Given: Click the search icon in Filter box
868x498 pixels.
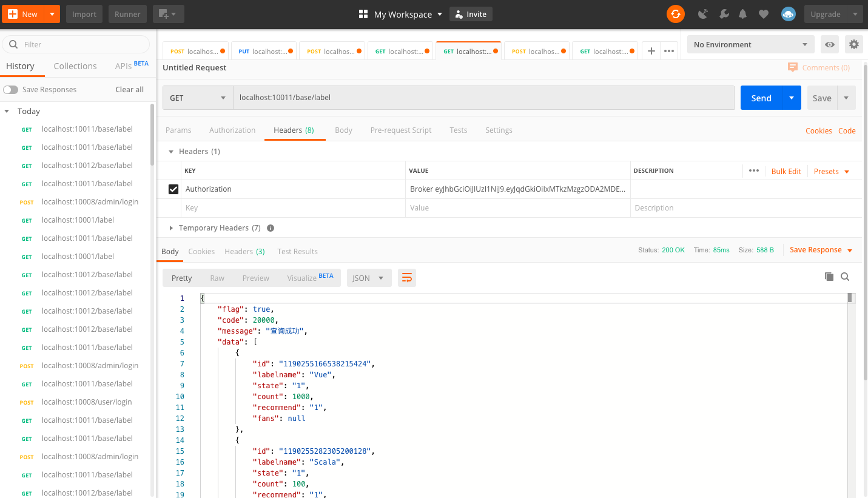Looking at the screenshot, I should coord(13,44).
